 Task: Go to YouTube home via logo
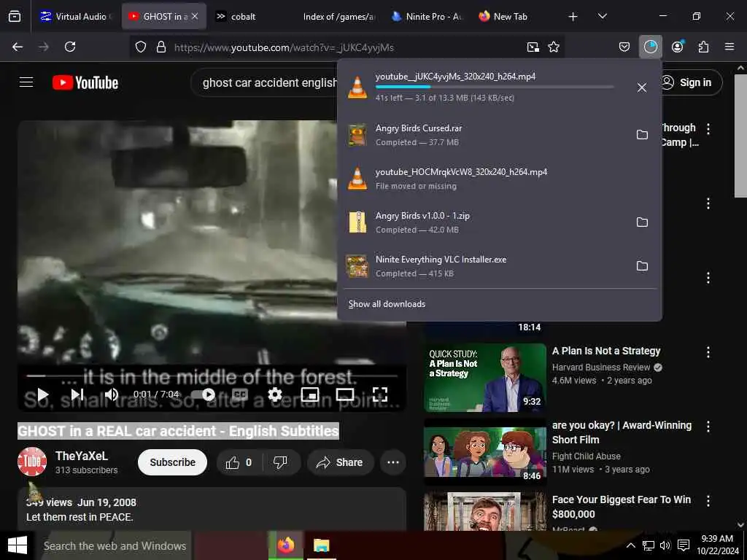(x=85, y=82)
